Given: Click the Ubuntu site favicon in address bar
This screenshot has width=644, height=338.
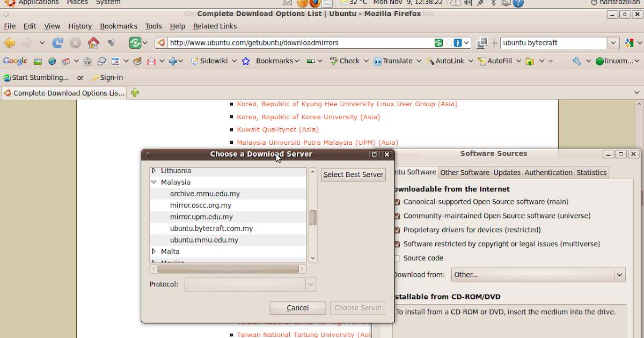Looking at the screenshot, I should (160, 42).
